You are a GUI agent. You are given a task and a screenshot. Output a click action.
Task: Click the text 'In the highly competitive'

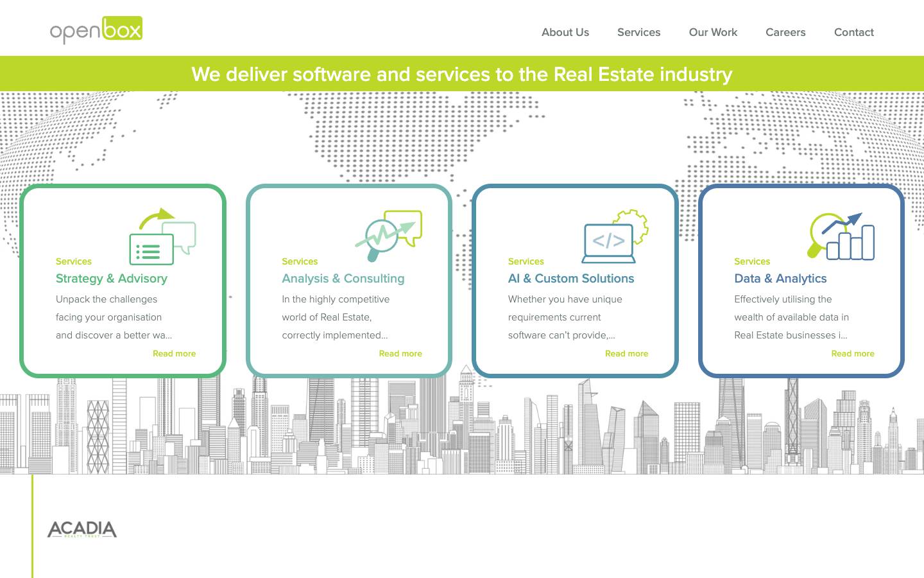point(336,299)
